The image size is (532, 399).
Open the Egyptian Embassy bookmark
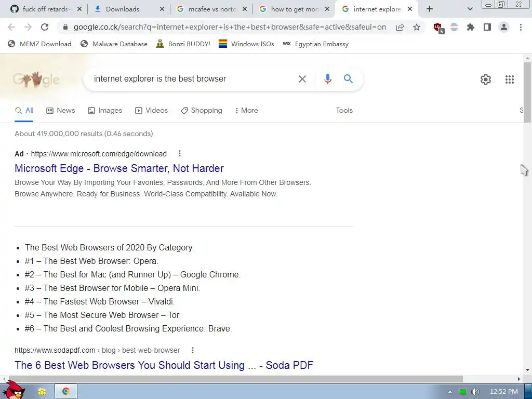tap(315, 44)
